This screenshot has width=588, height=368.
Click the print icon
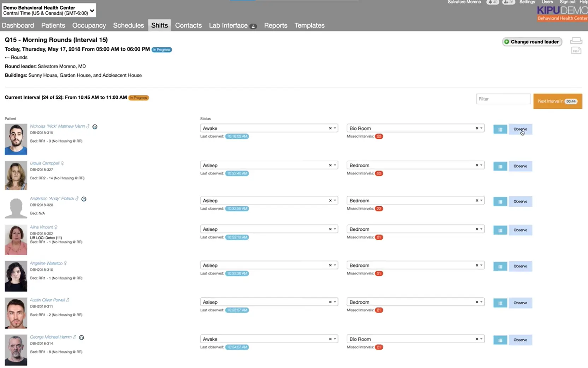[576, 41]
